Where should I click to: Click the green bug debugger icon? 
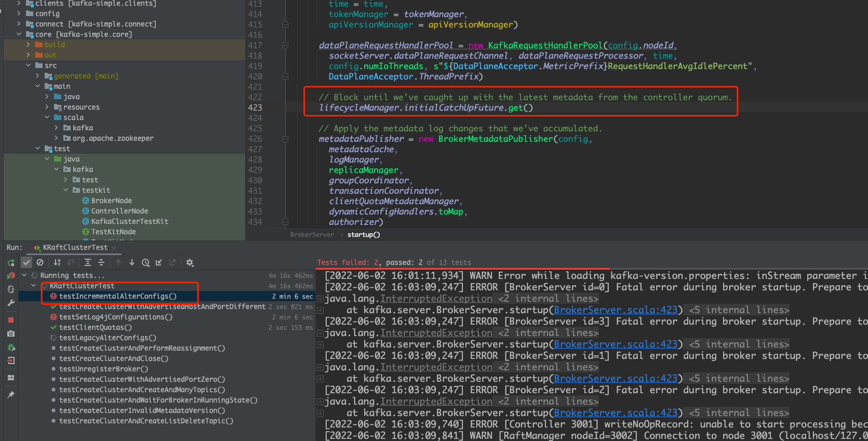coord(11,347)
